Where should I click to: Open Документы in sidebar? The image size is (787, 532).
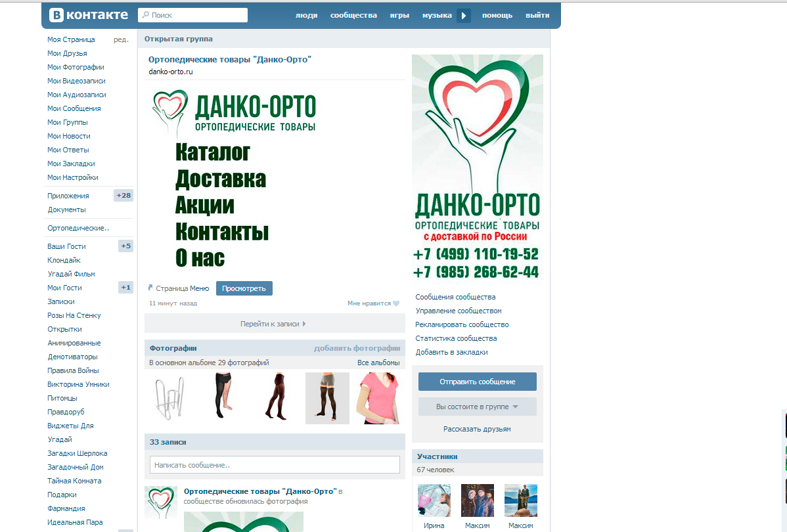(x=67, y=210)
